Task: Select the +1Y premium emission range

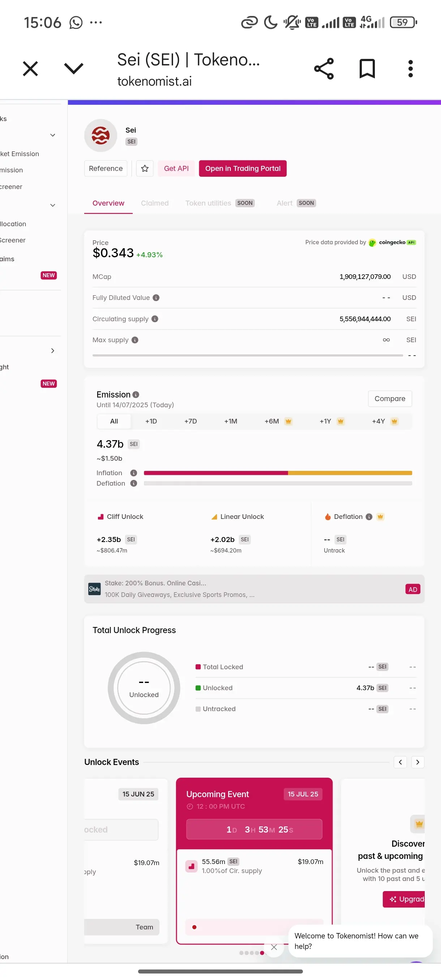Action: [331, 421]
